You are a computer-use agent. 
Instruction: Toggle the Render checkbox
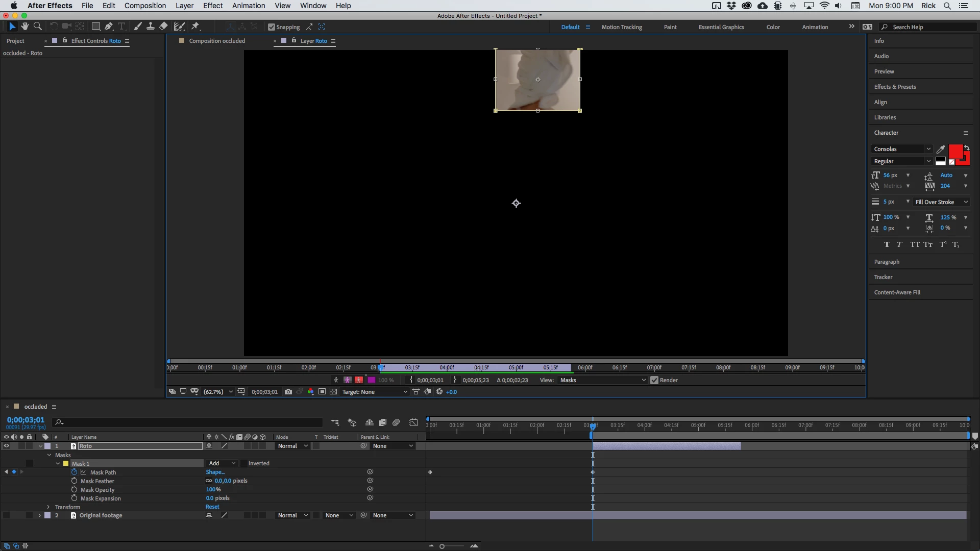654,380
